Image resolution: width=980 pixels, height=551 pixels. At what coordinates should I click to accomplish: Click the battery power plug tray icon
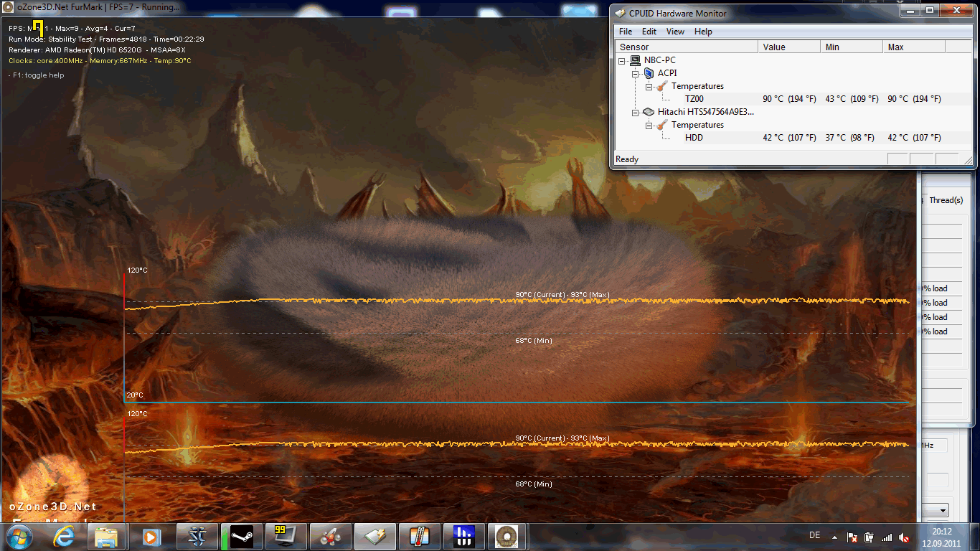click(x=870, y=537)
